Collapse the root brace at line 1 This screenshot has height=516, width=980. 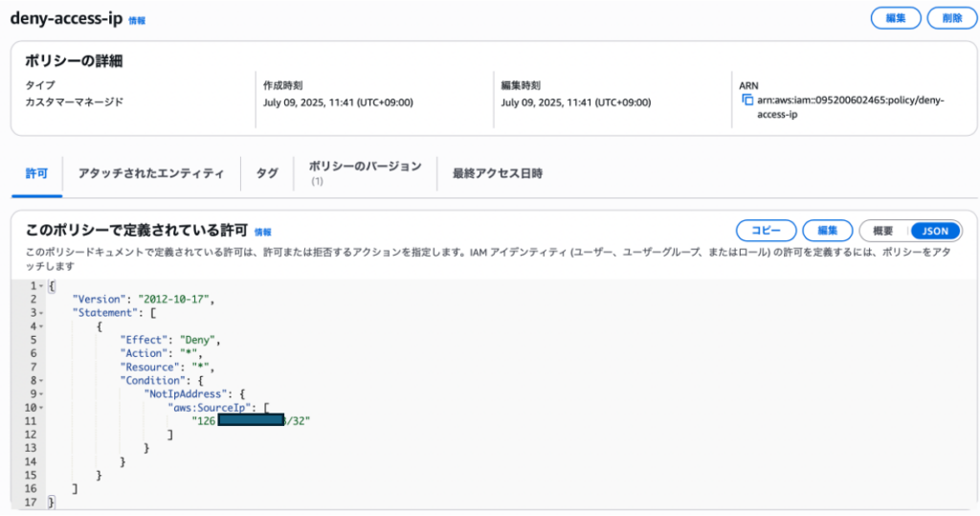[40, 286]
